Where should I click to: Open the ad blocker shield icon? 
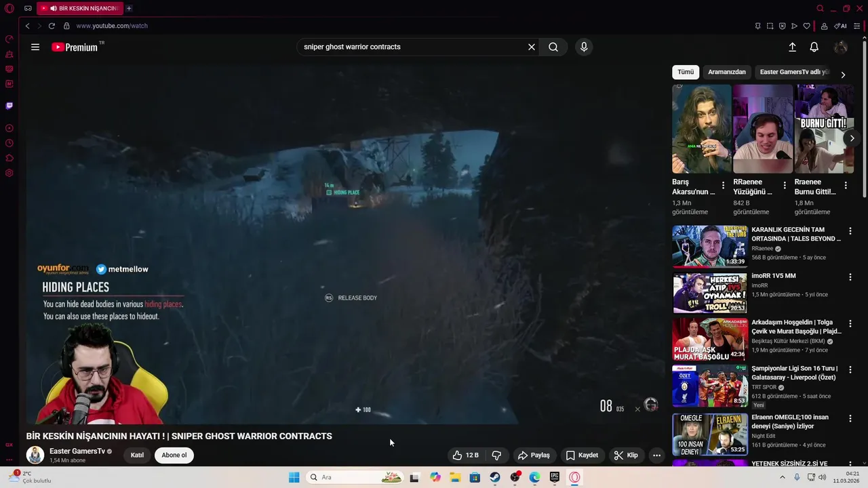click(783, 26)
